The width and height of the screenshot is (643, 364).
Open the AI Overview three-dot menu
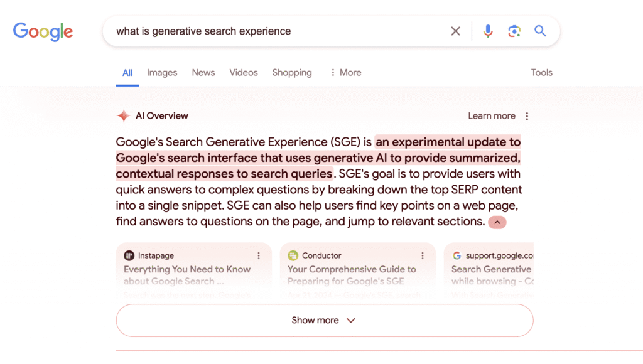click(527, 116)
